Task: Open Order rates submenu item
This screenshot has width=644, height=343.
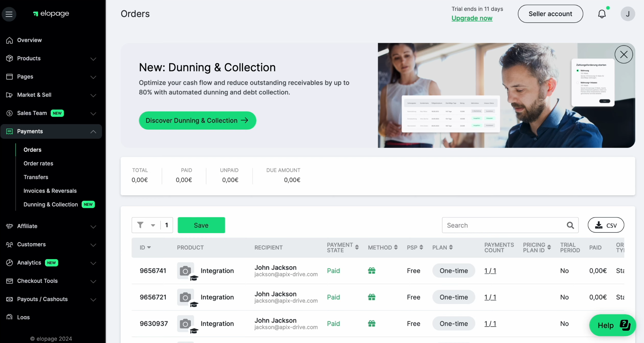Action: pos(38,163)
